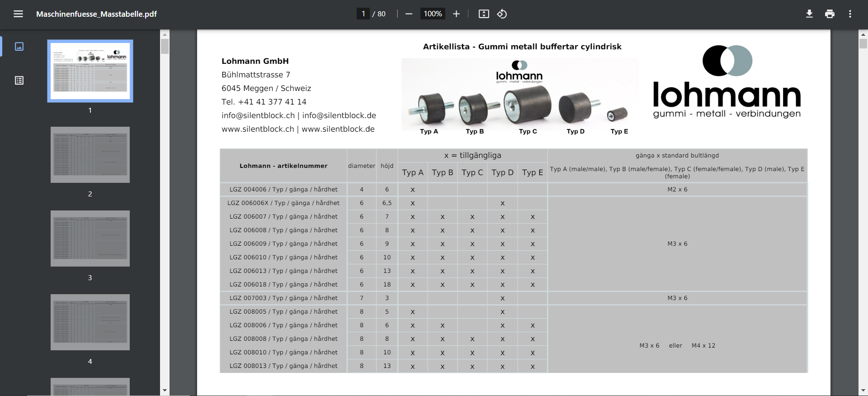Image resolution: width=868 pixels, height=396 pixels.
Task: Click the fit to page icon
Action: point(484,14)
